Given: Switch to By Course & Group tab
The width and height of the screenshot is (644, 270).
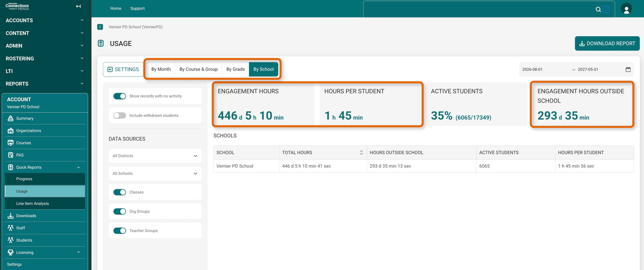Looking at the screenshot, I should [199, 69].
